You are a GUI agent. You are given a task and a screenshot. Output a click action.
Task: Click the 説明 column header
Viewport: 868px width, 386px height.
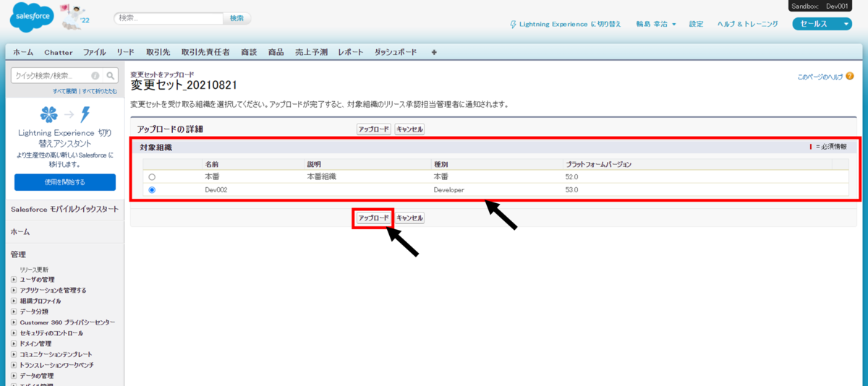(314, 164)
